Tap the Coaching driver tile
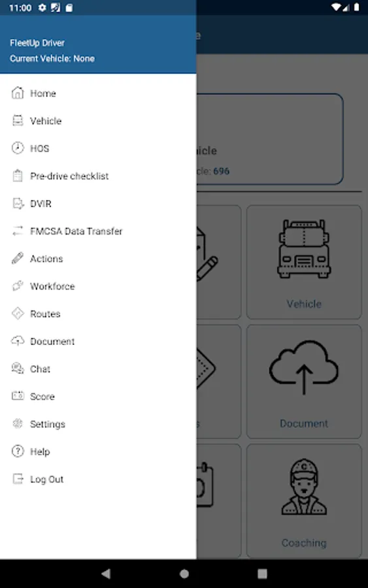368x588 pixels. point(304,501)
